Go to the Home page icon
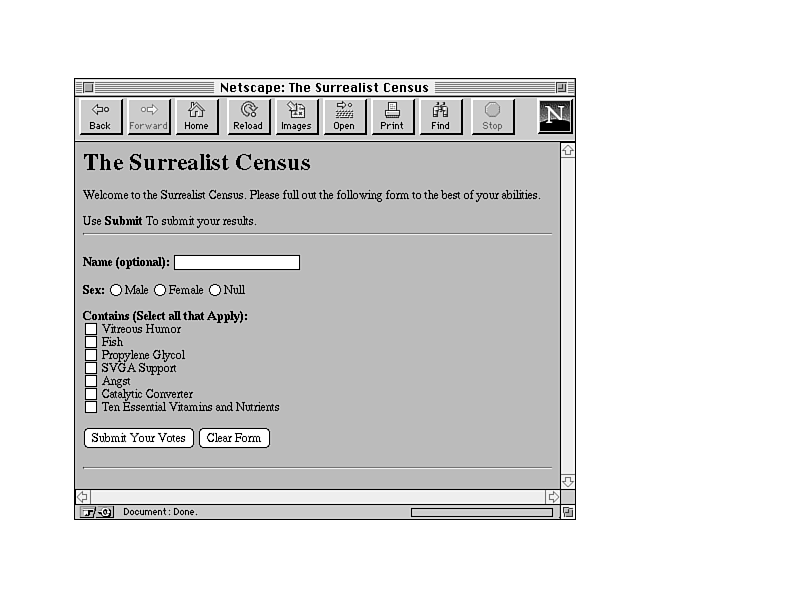This screenshot has height=600, width=800. pos(196,116)
